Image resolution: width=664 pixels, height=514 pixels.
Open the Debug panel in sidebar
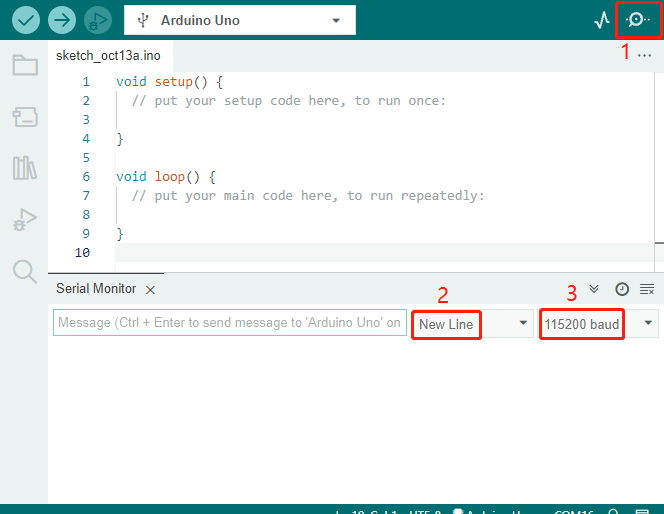25,220
